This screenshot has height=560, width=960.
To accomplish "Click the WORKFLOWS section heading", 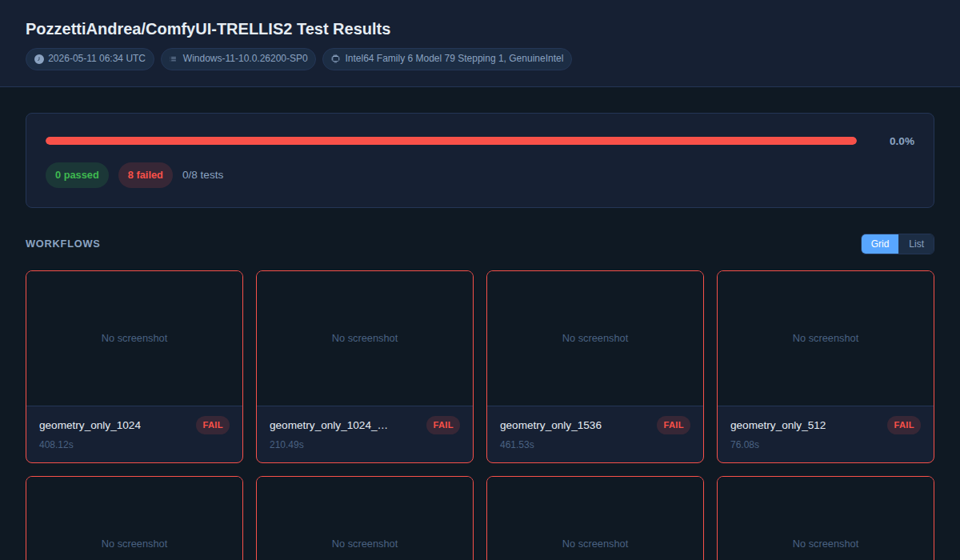I will point(63,244).
